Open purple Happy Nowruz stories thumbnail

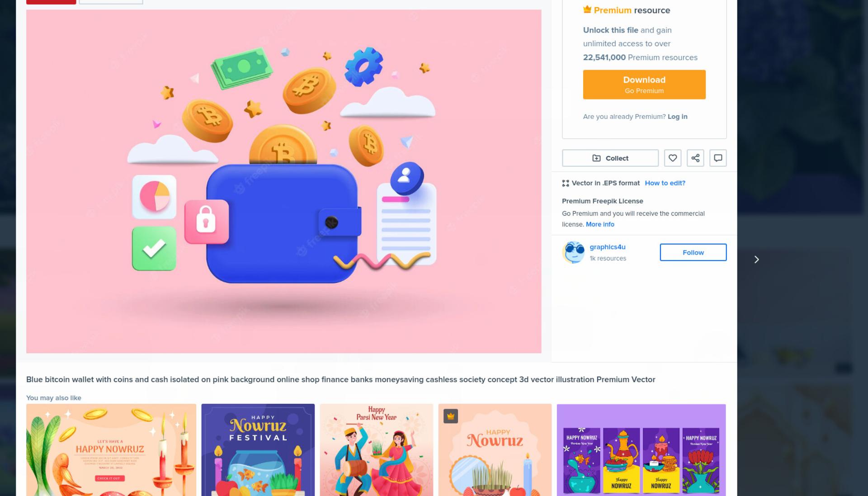(x=641, y=450)
